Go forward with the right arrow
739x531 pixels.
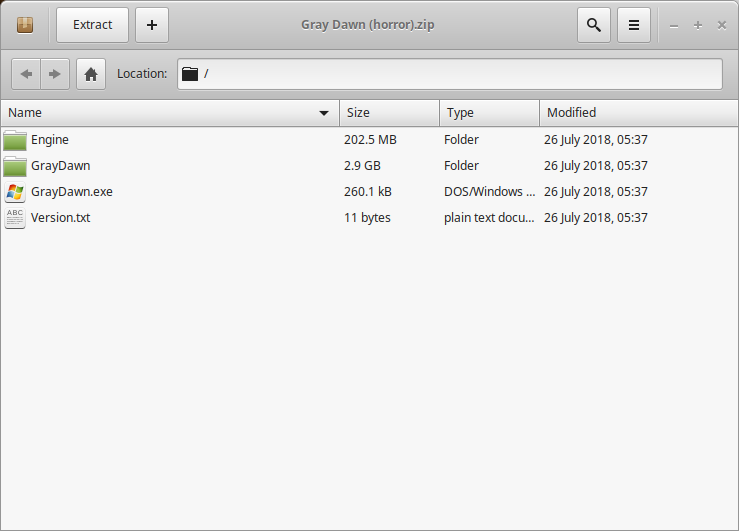point(55,74)
